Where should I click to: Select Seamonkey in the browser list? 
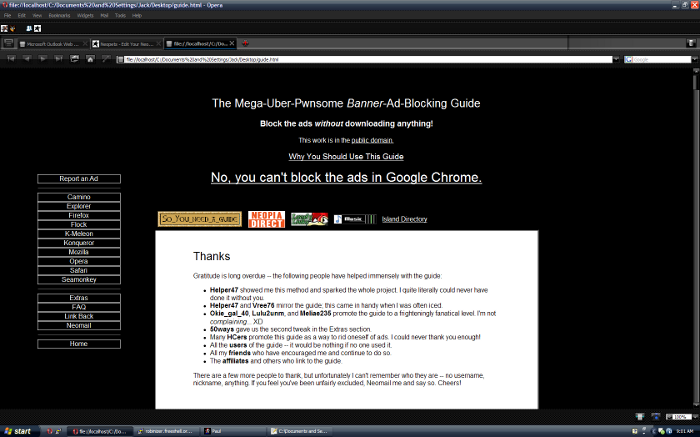pyautogui.click(x=79, y=279)
